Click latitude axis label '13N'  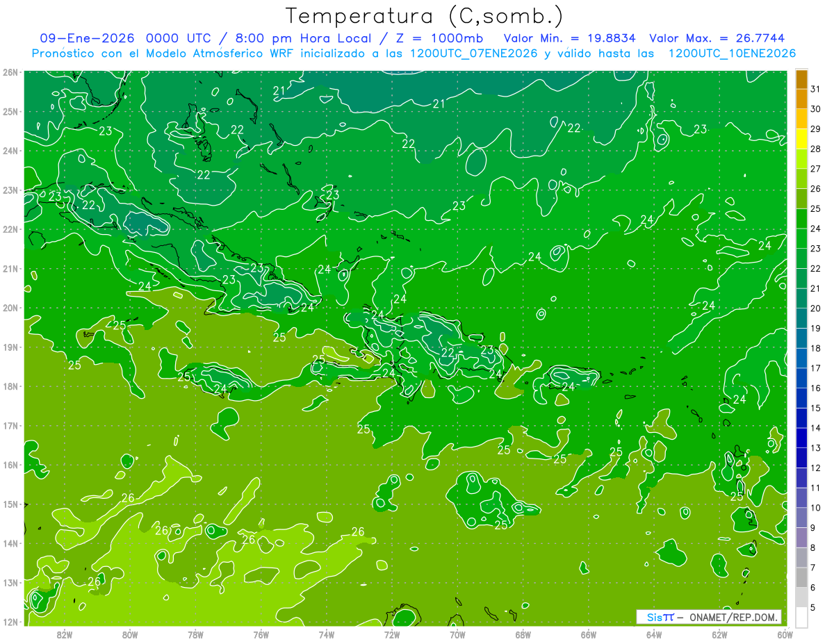(x=10, y=583)
